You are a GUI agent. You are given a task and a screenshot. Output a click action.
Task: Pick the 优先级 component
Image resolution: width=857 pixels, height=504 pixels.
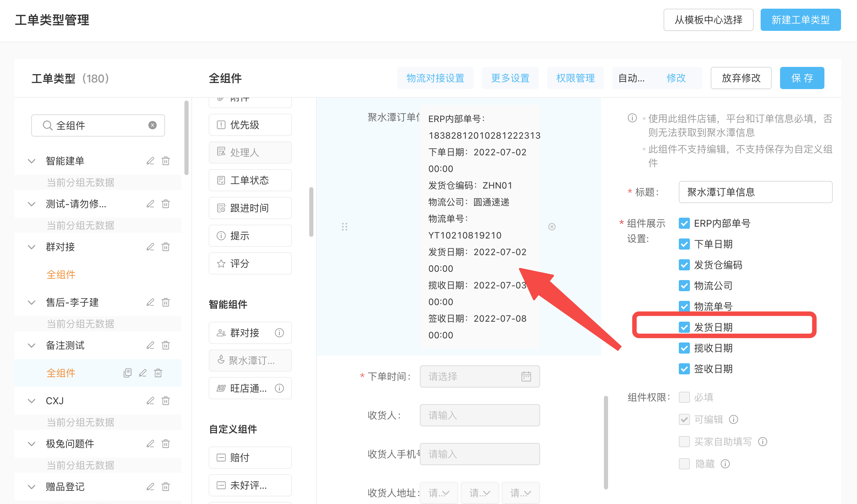(x=250, y=125)
